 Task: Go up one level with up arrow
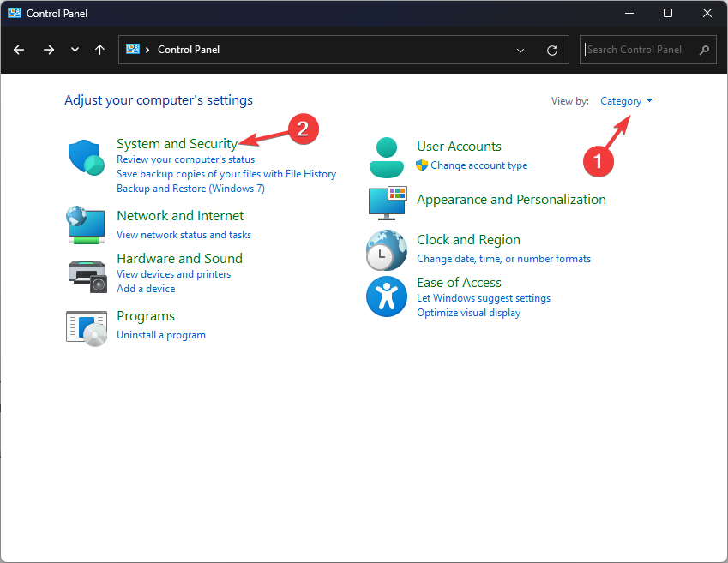[99, 50]
